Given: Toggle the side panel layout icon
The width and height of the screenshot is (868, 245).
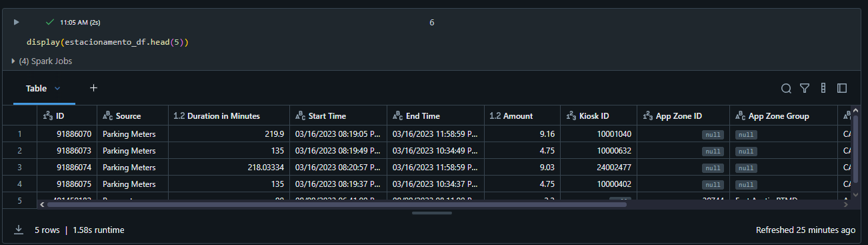Looking at the screenshot, I should pyautogui.click(x=842, y=88).
